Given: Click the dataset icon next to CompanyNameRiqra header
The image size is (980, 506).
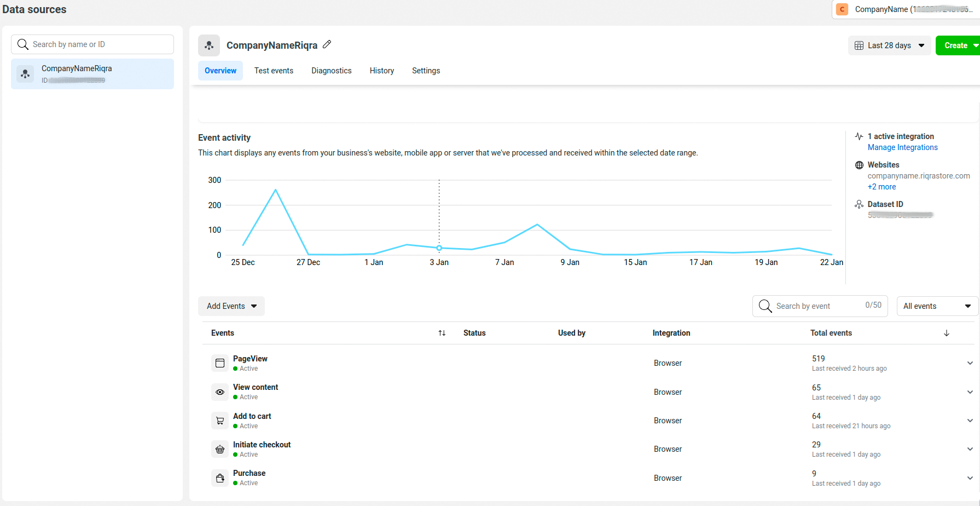Looking at the screenshot, I should 209,45.
